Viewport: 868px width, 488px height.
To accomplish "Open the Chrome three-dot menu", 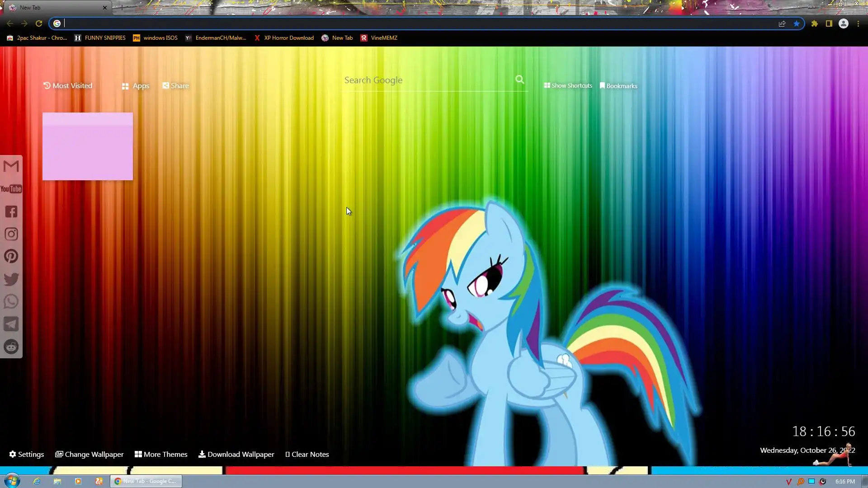I will click(858, 23).
